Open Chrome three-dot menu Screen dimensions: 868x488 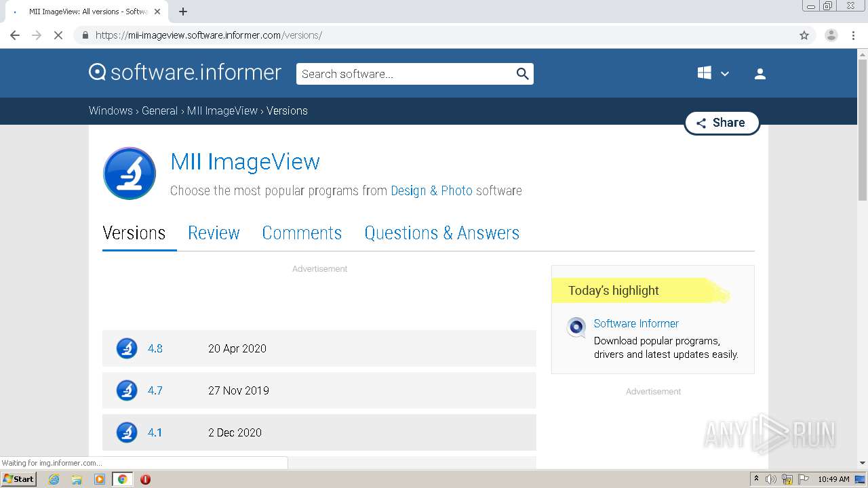(854, 35)
